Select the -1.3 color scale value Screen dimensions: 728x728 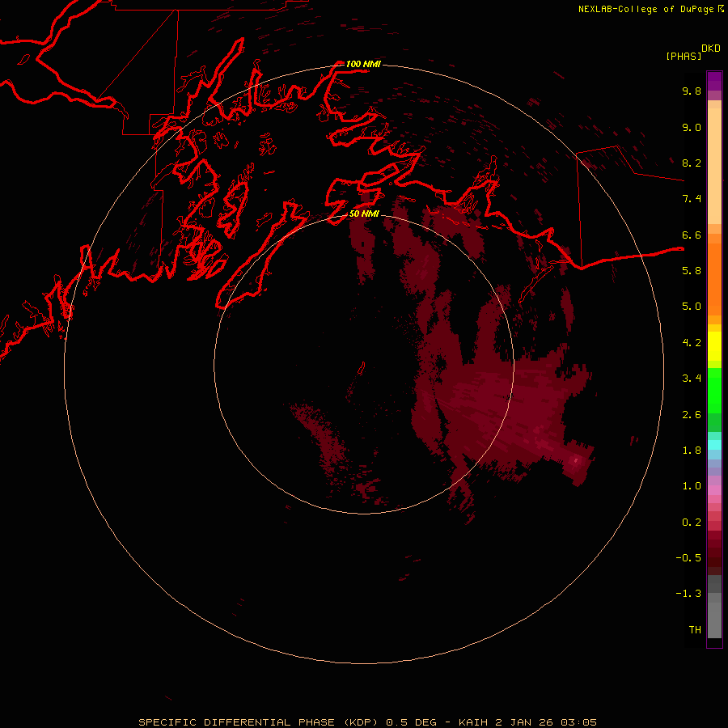pyautogui.click(x=688, y=594)
